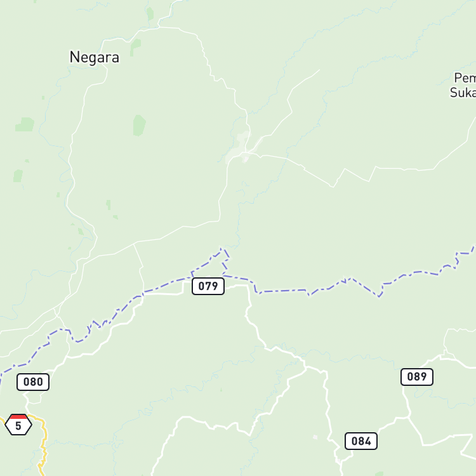Click the 079 route shield
Viewport: 476px width, 476px height.
click(208, 286)
